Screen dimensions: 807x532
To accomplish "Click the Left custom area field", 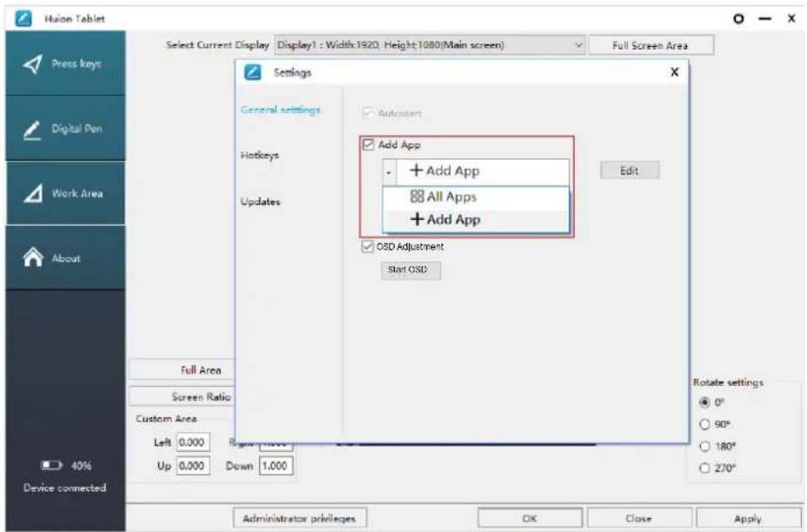I will [x=193, y=442].
